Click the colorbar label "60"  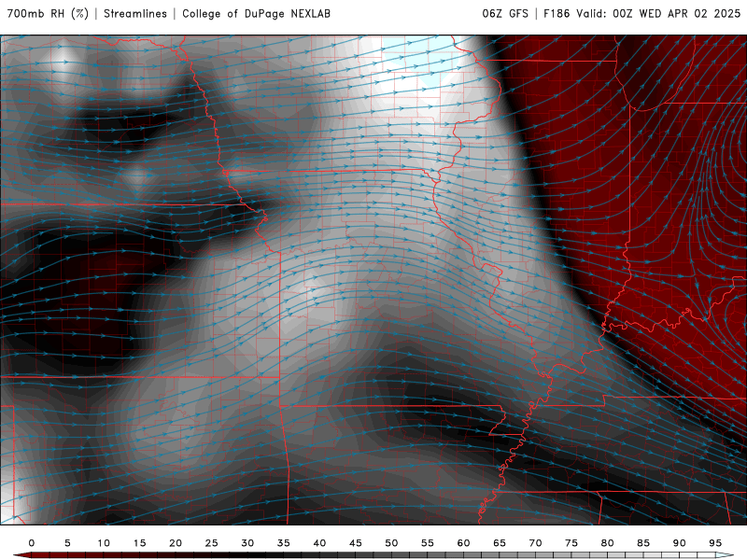463,543
